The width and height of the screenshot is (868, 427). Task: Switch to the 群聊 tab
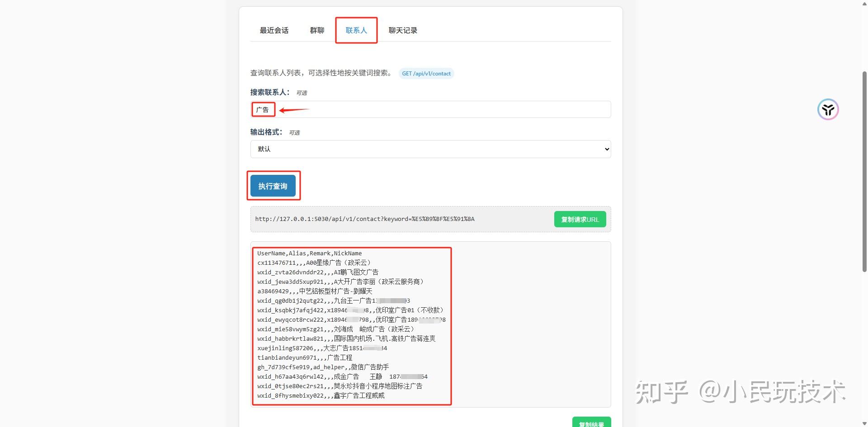(316, 30)
